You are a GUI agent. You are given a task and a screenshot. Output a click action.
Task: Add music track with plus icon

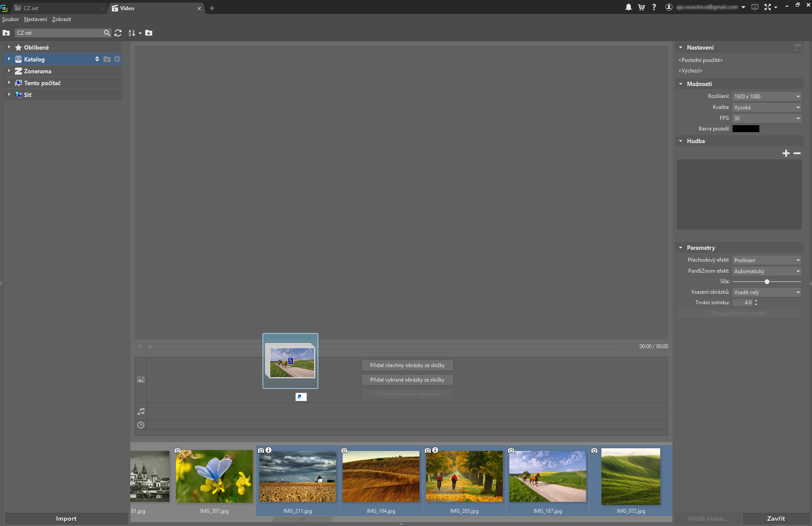point(786,153)
